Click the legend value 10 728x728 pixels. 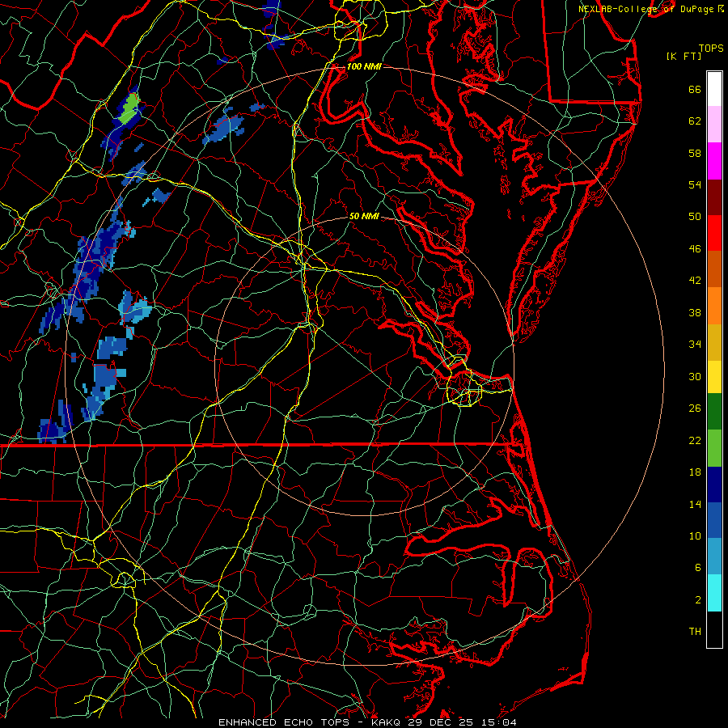pyautogui.click(x=695, y=535)
